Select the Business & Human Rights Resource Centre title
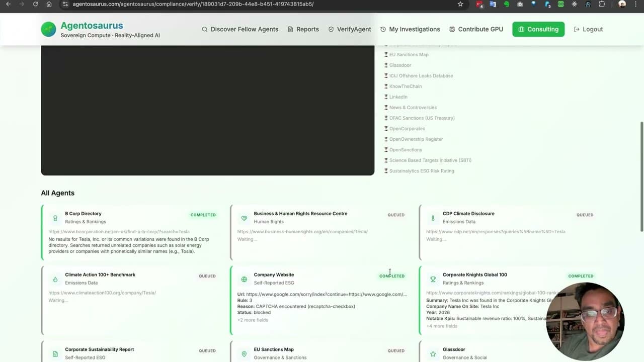 coord(300,214)
